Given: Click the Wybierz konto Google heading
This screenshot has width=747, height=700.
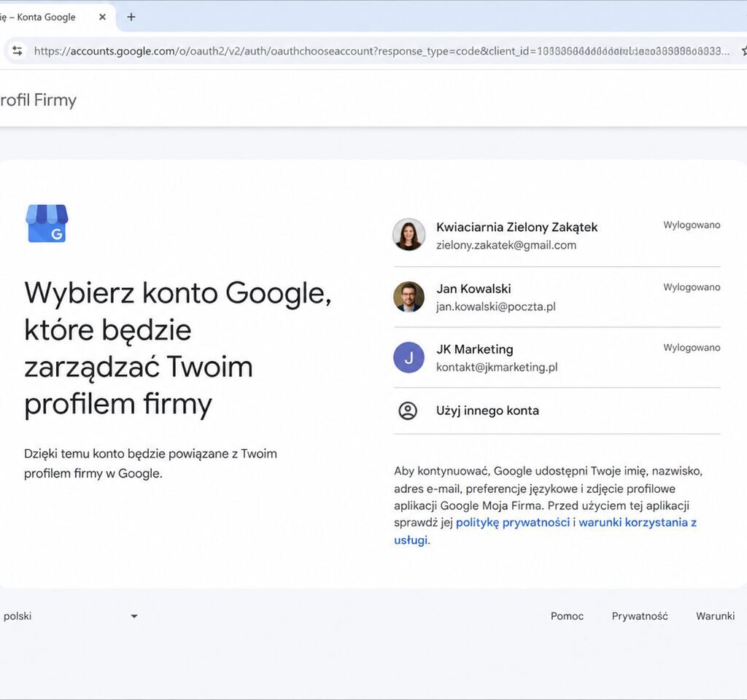Looking at the screenshot, I should point(178,349).
